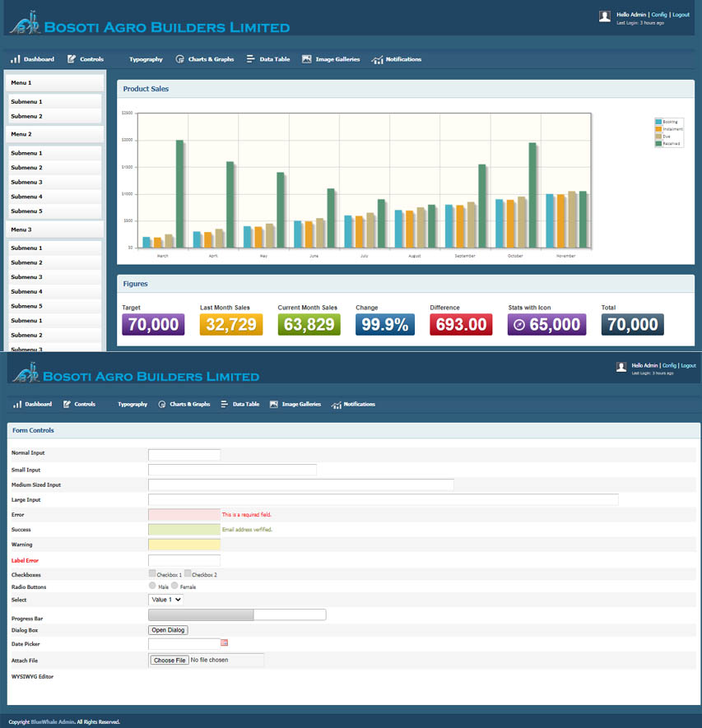Click the Dashboard bar-chart icon above Product Sales

[16, 59]
